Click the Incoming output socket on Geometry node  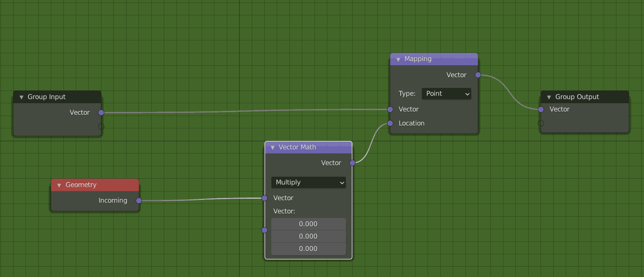coord(139,200)
